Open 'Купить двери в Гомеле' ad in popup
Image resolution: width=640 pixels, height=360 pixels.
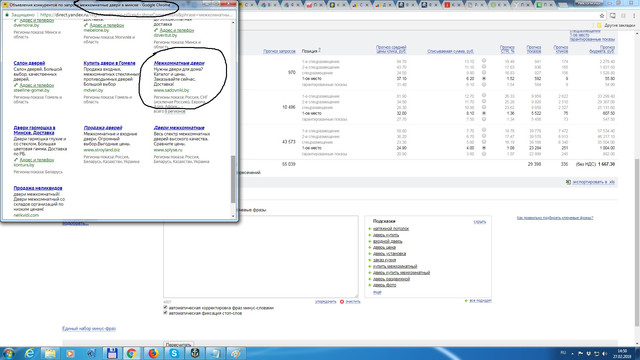tap(109, 63)
